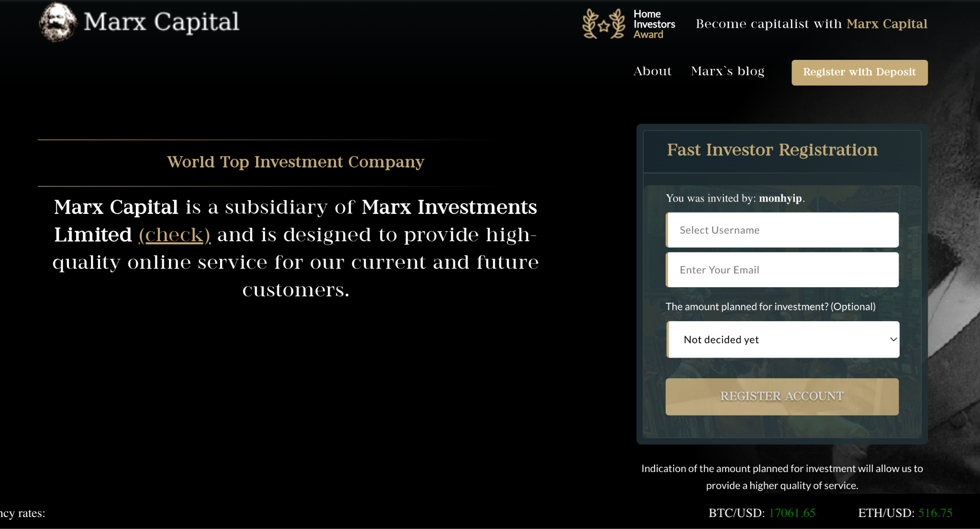Click the laurel wreath award icon
980x529 pixels.
point(603,24)
